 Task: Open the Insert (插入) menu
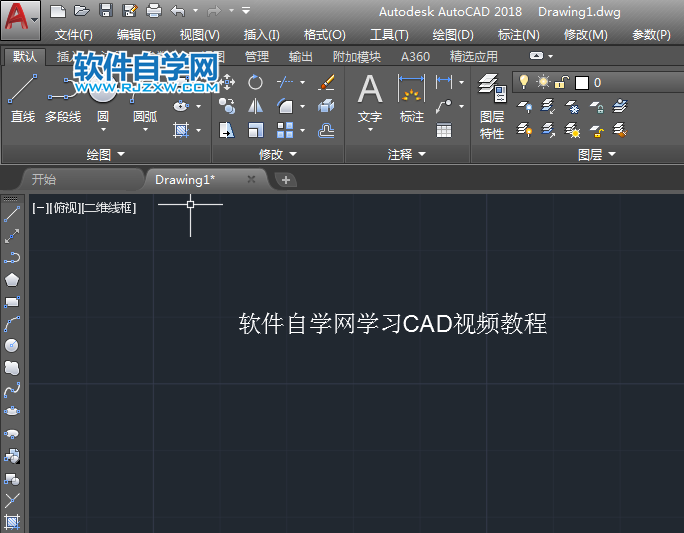coord(262,34)
